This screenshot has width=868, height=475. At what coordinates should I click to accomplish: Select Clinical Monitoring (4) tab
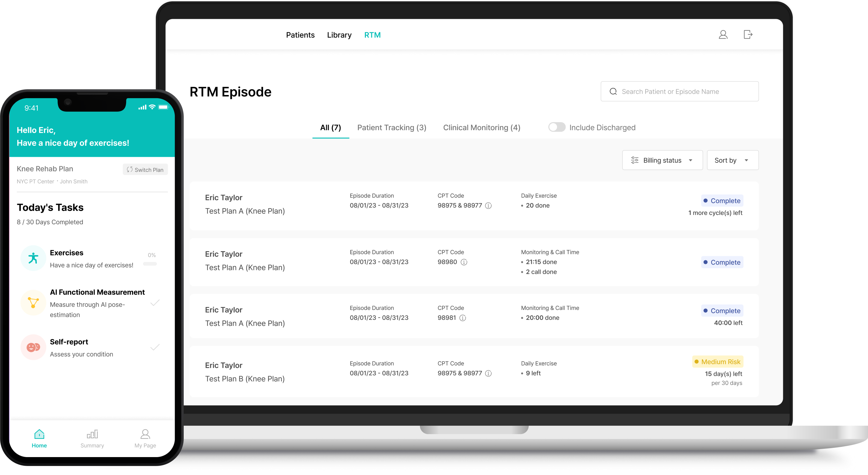[x=481, y=128]
